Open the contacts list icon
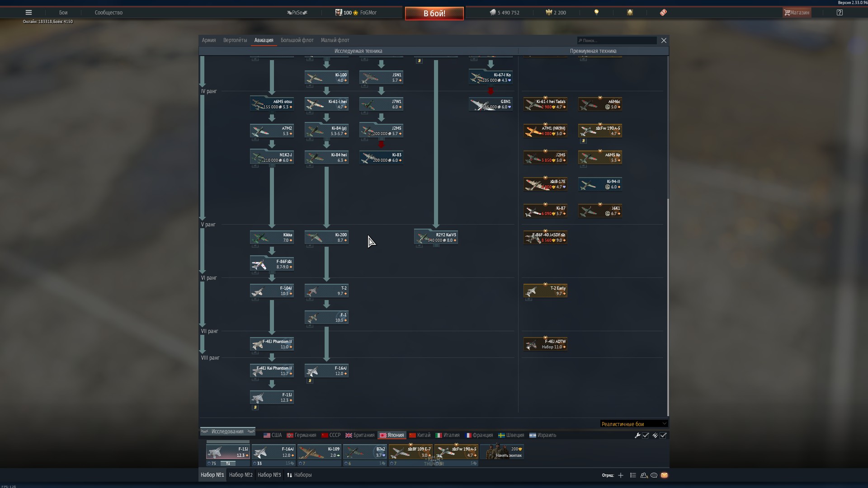Screen dimensions: 868x488 pyautogui.click(x=644, y=475)
